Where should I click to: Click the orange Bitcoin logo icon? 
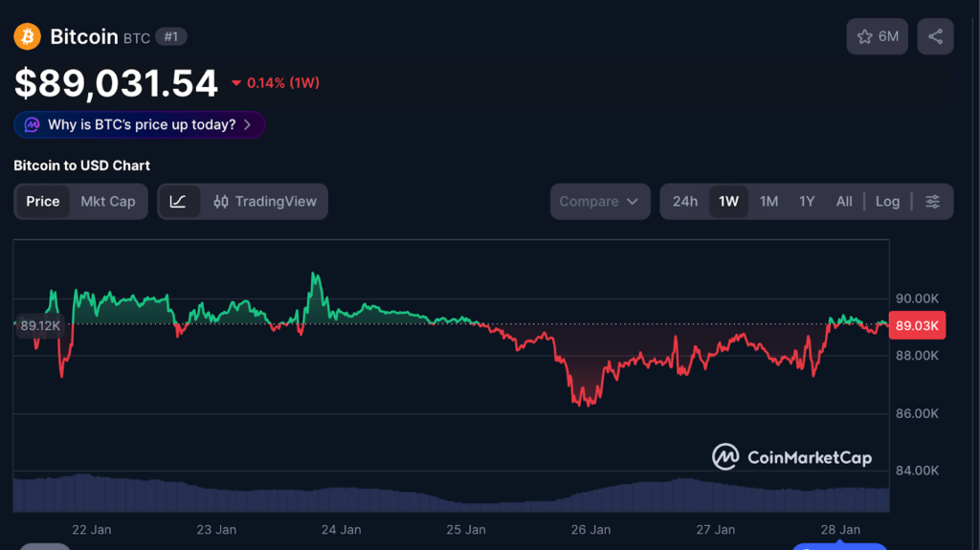tap(27, 37)
